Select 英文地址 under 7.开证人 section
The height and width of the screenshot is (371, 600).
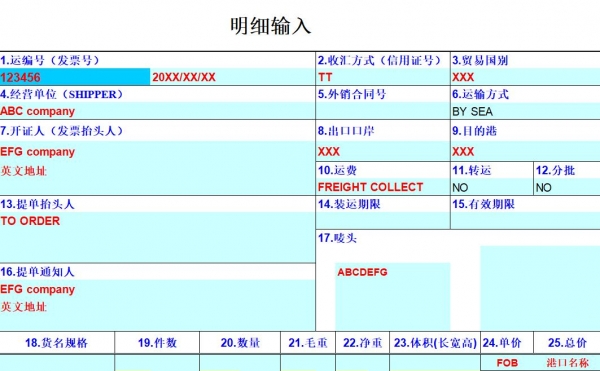pos(23,171)
